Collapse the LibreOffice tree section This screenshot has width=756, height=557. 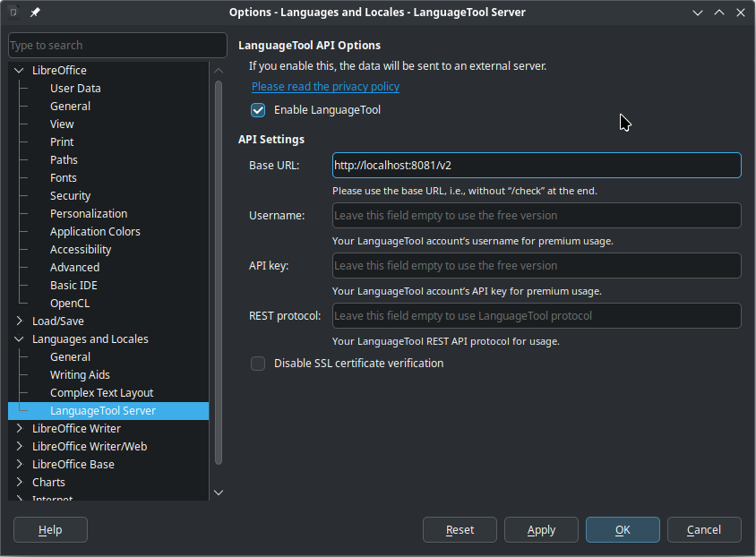(x=17, y=70)
